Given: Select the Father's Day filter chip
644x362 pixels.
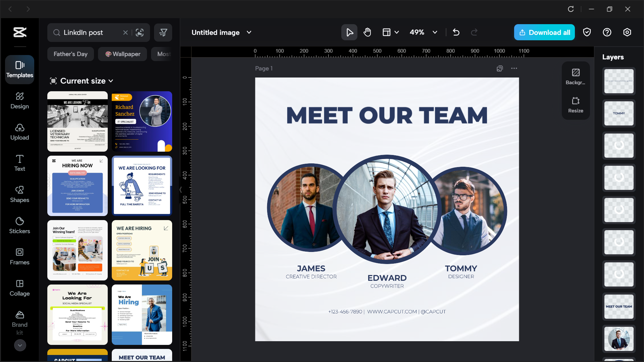Looking at the screenshot, I should 70,54.
